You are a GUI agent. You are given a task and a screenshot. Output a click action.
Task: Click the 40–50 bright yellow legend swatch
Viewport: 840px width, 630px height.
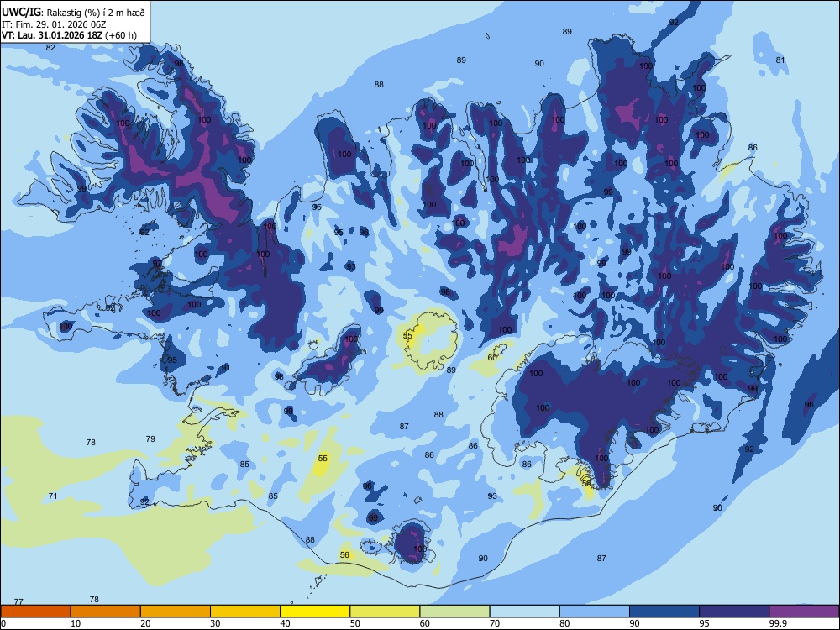(315, 612)
